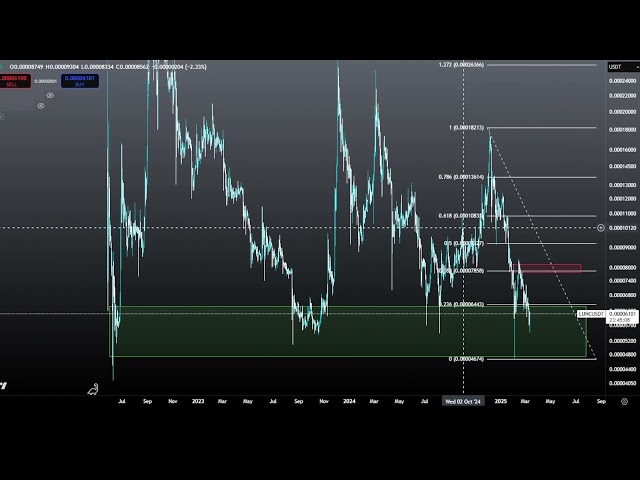Click the crosshair plus icon on price axis
This screenshot has height=480, width=640.
pos(601,228)
